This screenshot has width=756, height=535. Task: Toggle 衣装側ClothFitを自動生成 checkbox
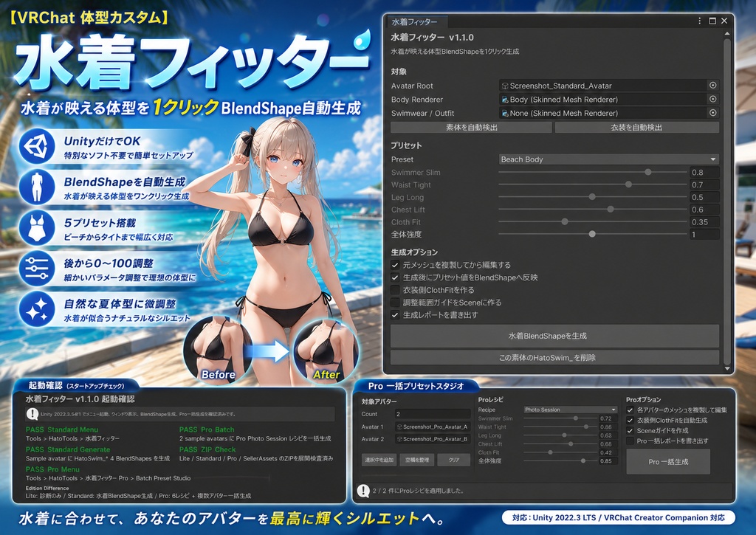pos(630,421)
